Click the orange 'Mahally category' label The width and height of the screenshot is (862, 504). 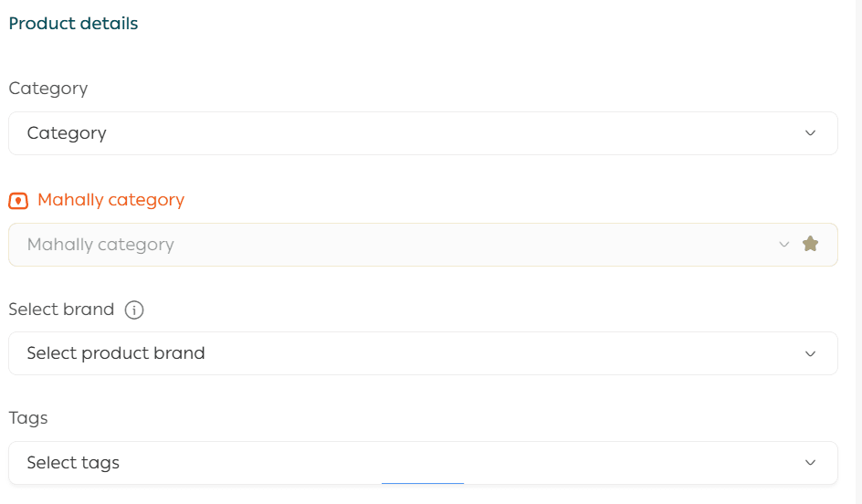[110, 200]
